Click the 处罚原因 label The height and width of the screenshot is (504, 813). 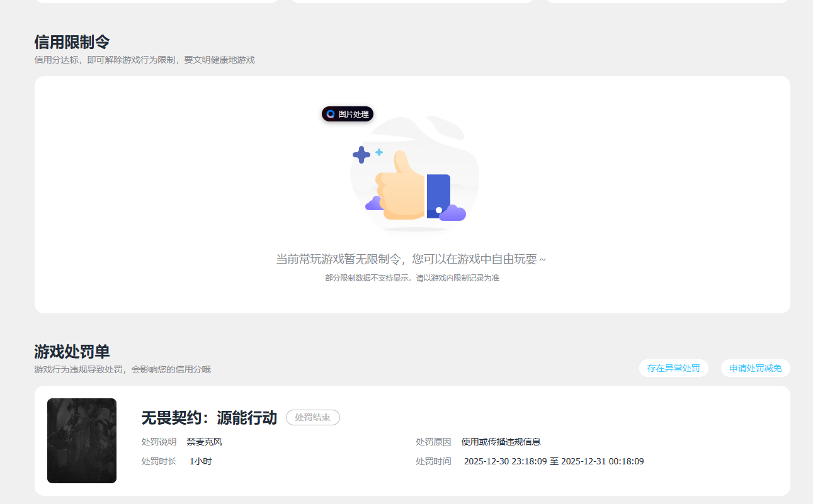pyautogui.click(x=433, y=442)
